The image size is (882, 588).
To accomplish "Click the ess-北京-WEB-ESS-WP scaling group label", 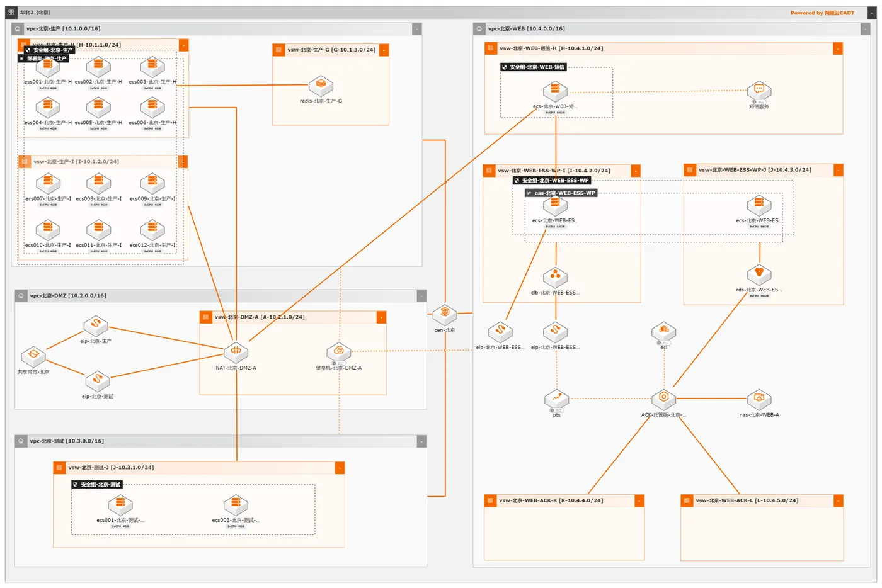I will pyautogui.click(x=561, y=193).
